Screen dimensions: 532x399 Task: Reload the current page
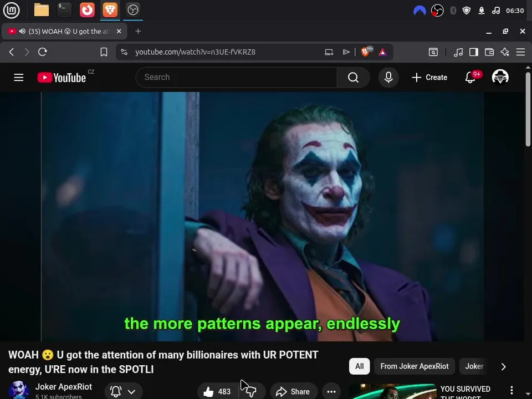tap(43, 52)
